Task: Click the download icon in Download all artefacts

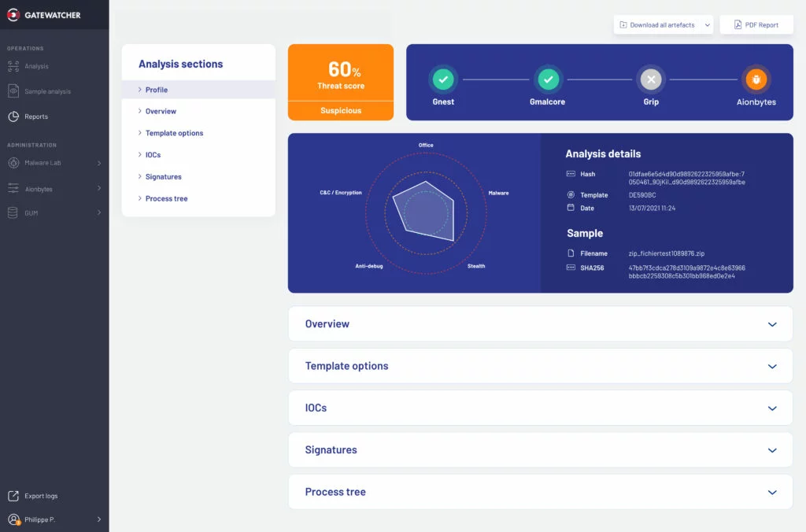Action: click(x=623, y=24)
